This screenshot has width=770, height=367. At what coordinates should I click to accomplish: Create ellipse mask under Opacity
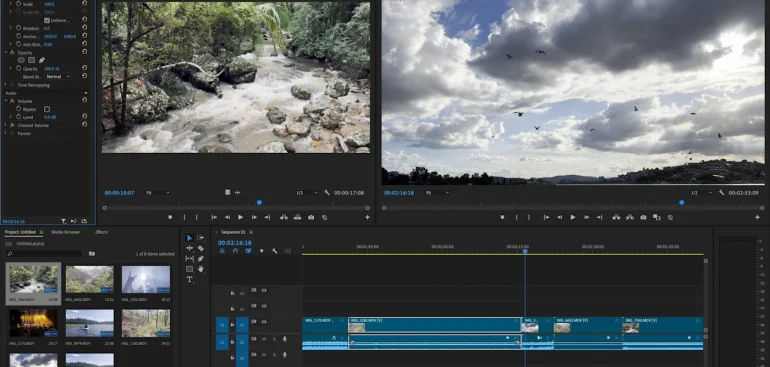point(21,60)
